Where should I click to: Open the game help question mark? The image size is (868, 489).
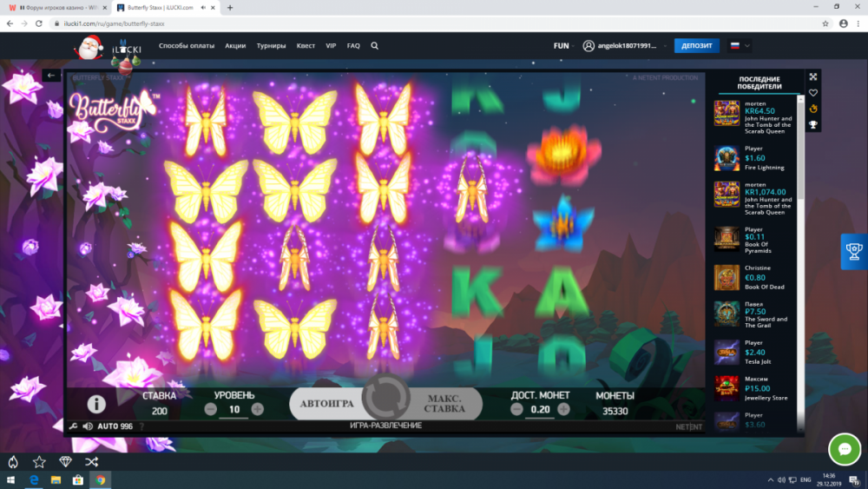[x=141, y=426]
